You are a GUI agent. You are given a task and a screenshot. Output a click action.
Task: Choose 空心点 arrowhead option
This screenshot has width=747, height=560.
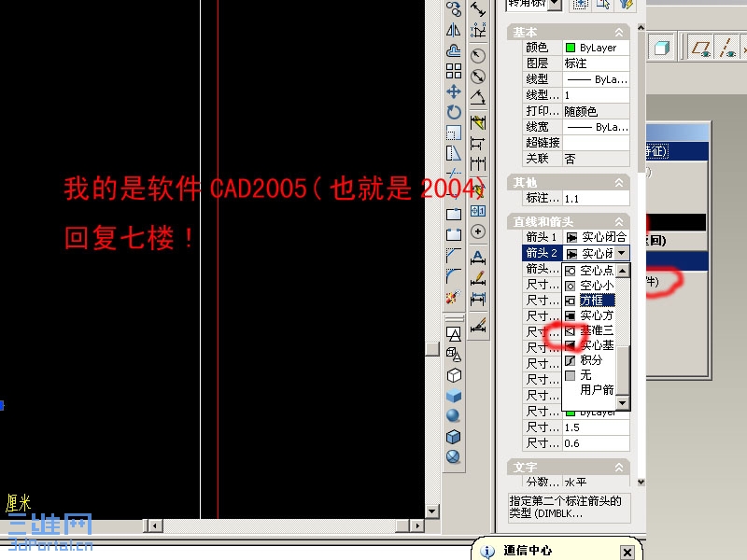(x=589, y=271)
